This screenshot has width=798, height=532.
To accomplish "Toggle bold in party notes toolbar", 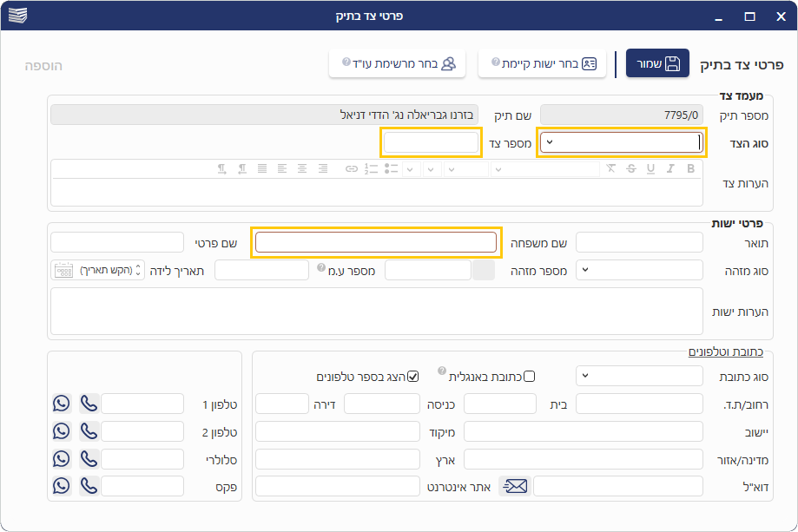I will tap(691, 168).
